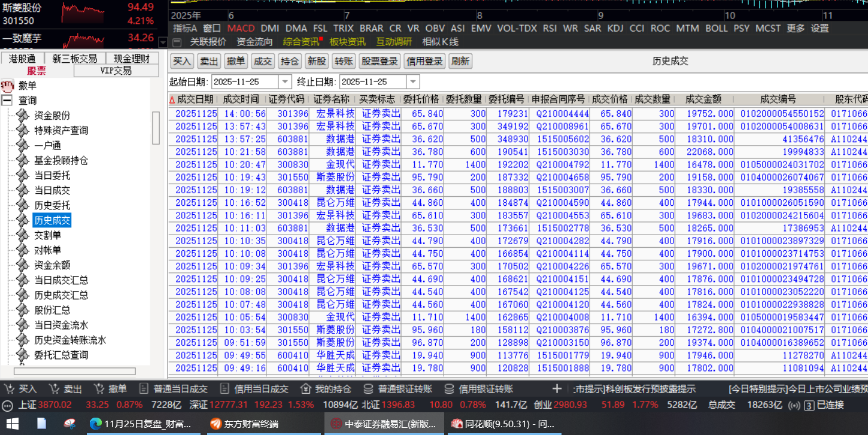Click 成交金额 cell 22068.000

(x=710, y=152)
